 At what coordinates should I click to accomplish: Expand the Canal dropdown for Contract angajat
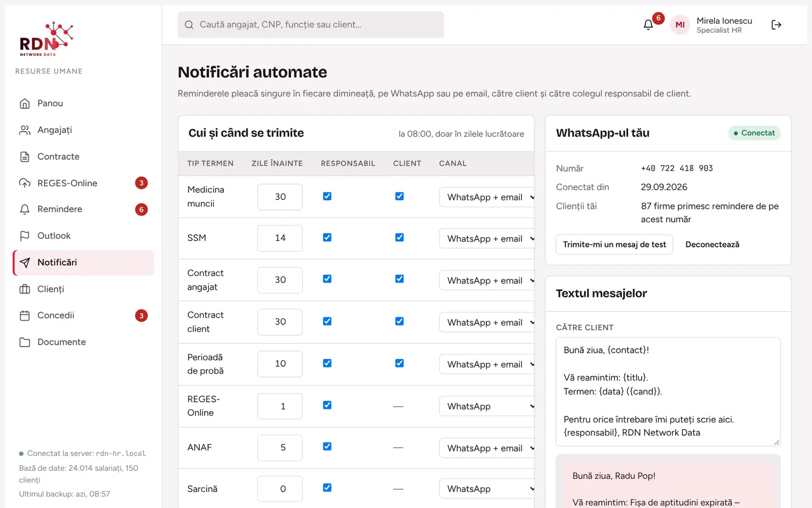[487, 281]
